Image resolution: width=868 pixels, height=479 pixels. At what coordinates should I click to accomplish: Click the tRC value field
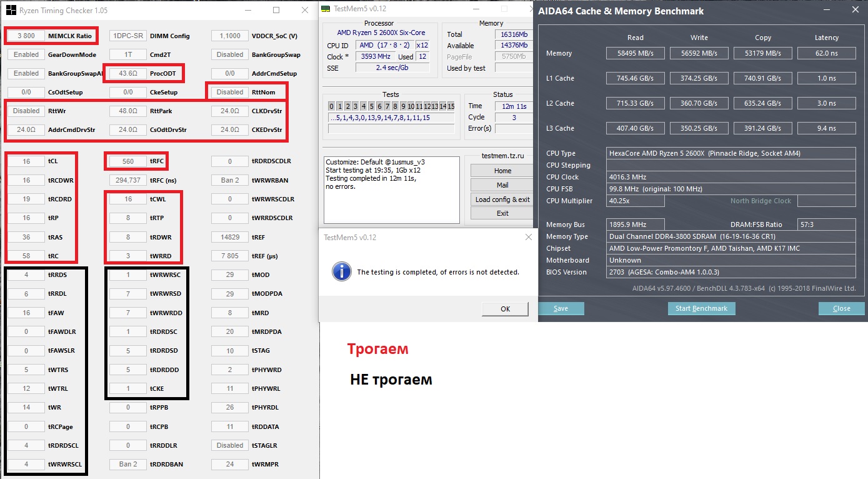26,256
